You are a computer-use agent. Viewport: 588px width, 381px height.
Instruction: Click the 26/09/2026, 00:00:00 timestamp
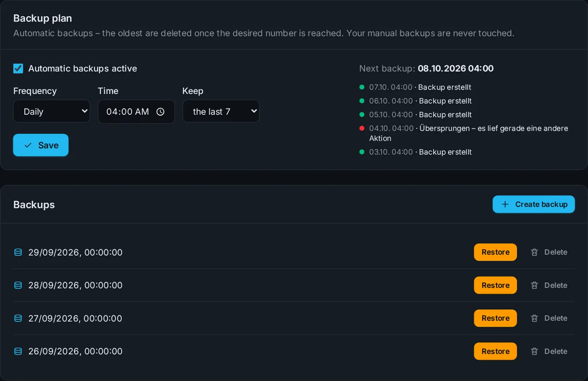(75, 351)
